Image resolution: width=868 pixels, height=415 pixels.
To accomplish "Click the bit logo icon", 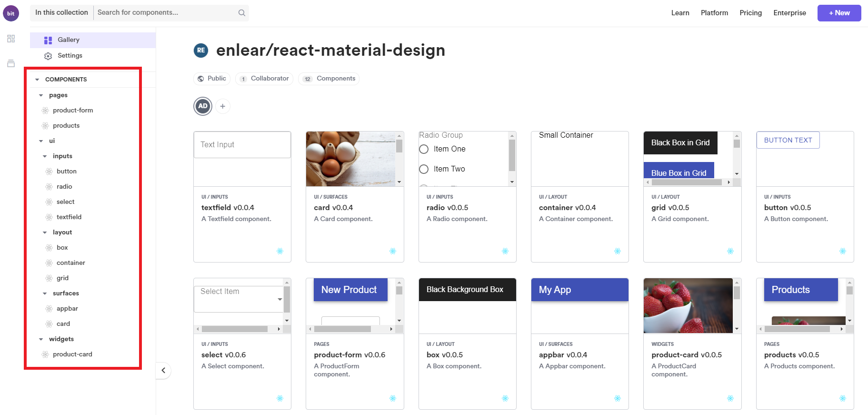I will tap(11, 13).
